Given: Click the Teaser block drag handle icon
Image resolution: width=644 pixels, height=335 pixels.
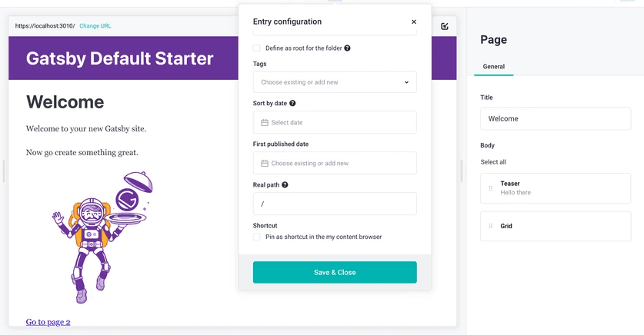Looking at the screenshot, I should [491, 188].
